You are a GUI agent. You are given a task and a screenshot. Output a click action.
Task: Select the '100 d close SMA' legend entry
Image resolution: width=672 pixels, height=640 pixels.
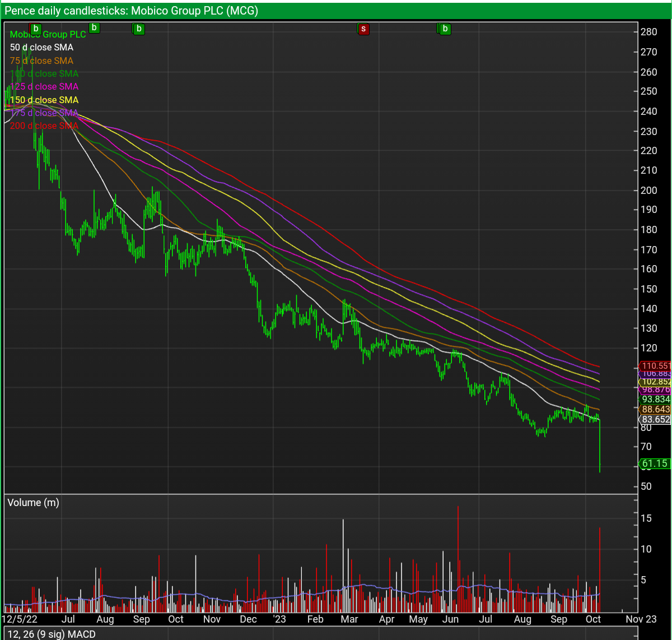44,73
